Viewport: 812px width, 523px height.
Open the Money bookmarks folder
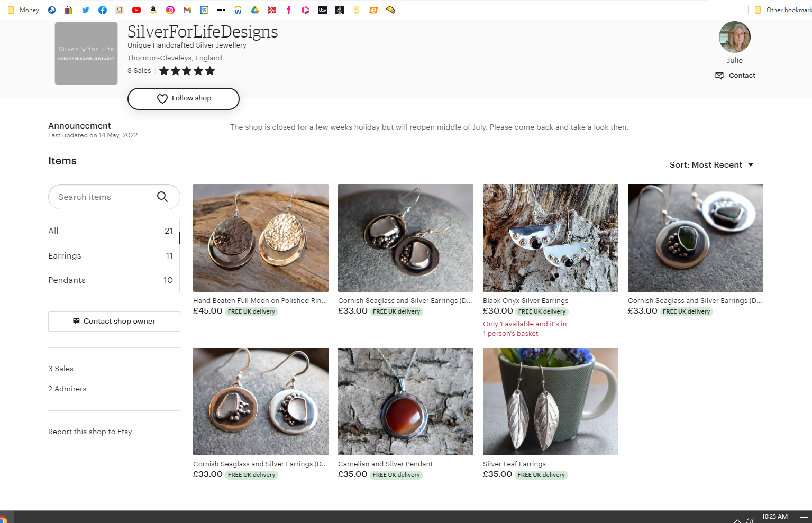pyautogui.click(x=24, y=10)
